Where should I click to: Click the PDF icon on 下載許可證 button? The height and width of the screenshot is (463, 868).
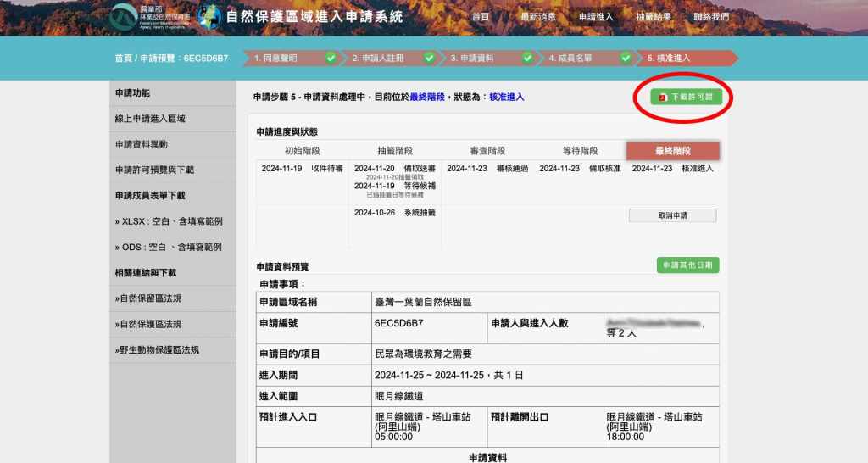(664, 97)
